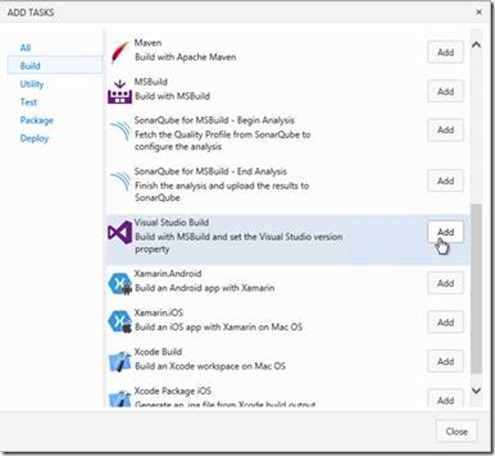
Task: Click the scrollbar down arrow
Action: [476, 390]
